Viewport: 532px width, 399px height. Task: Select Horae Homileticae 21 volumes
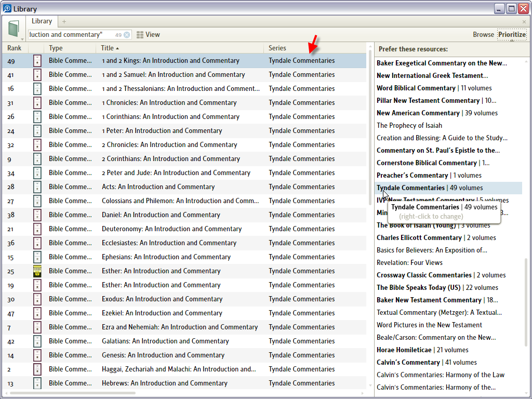coord(422,350)
